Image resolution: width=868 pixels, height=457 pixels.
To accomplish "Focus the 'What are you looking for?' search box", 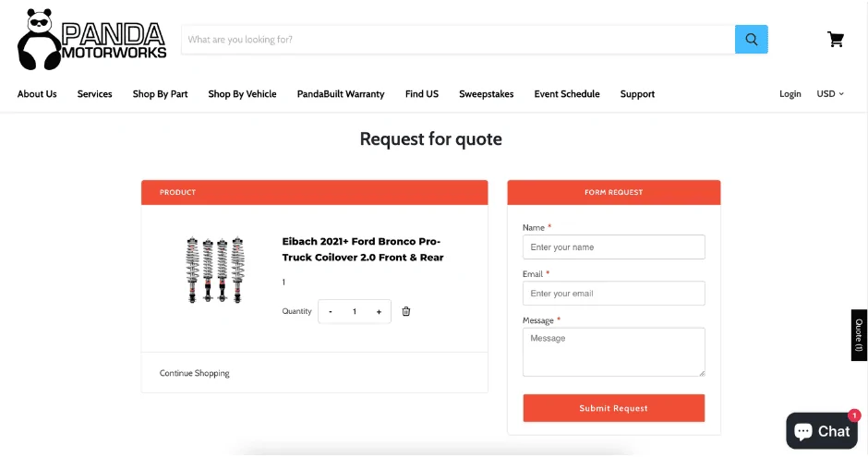I will (458, 40).
